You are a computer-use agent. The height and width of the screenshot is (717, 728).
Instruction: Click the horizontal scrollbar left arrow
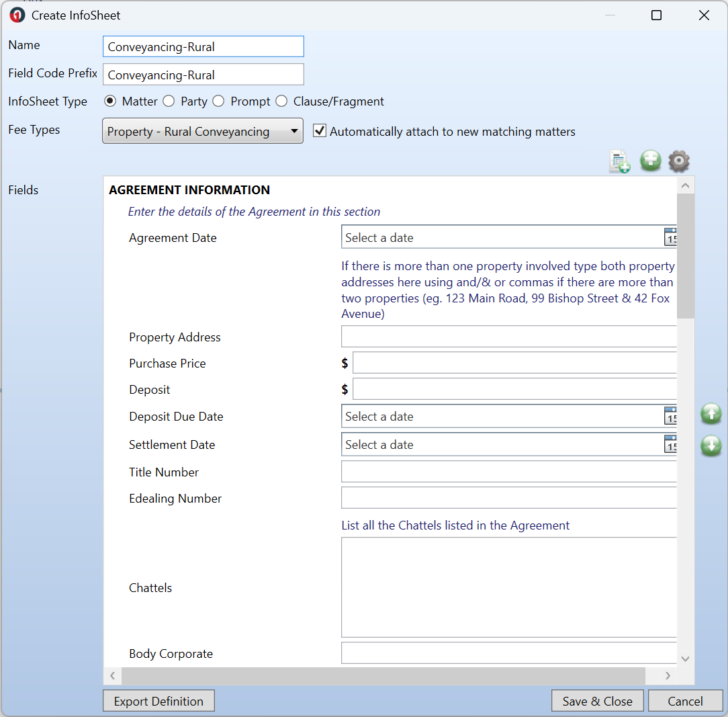112,675
